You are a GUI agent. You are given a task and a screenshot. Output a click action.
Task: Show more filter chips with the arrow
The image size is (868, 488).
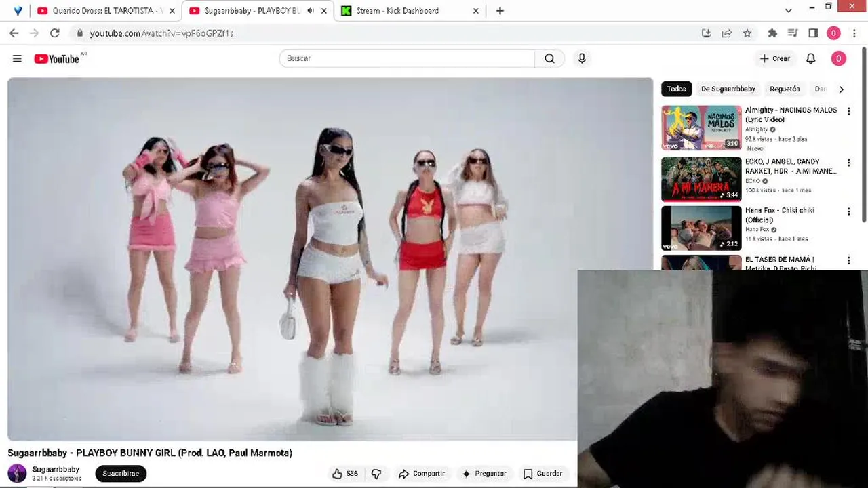(841, 89)
